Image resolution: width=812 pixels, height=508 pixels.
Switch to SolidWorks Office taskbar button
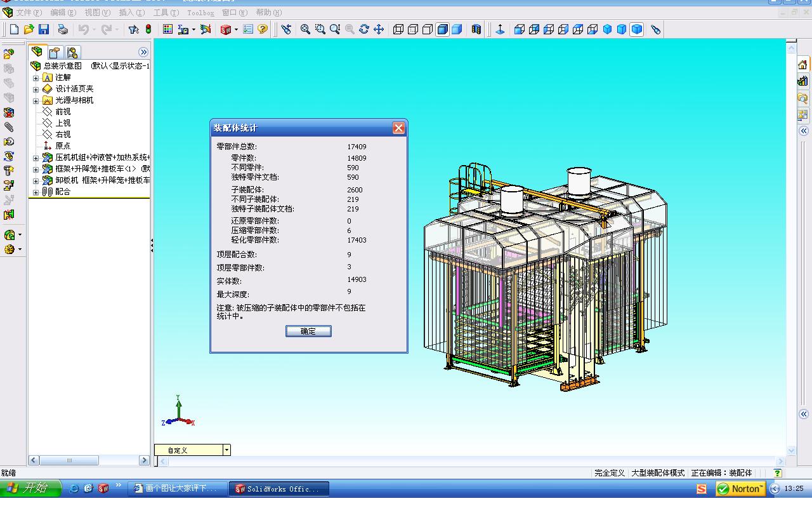(x=279, y=488)
